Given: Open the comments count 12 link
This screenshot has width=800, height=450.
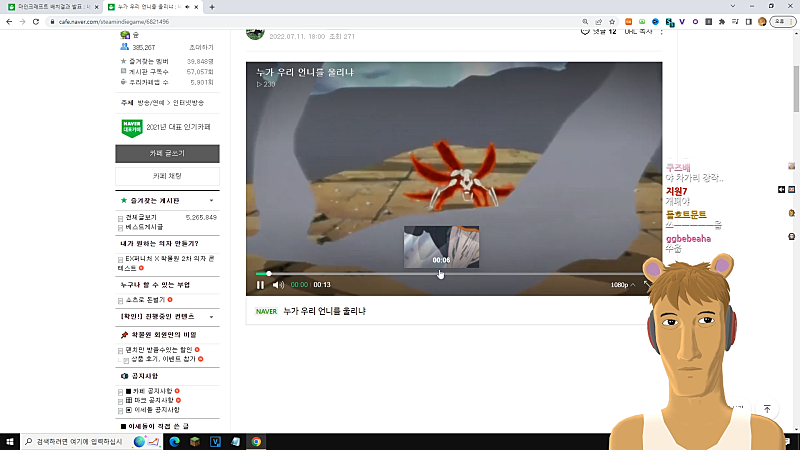Looking at the screenshot, I should (599, 32).
